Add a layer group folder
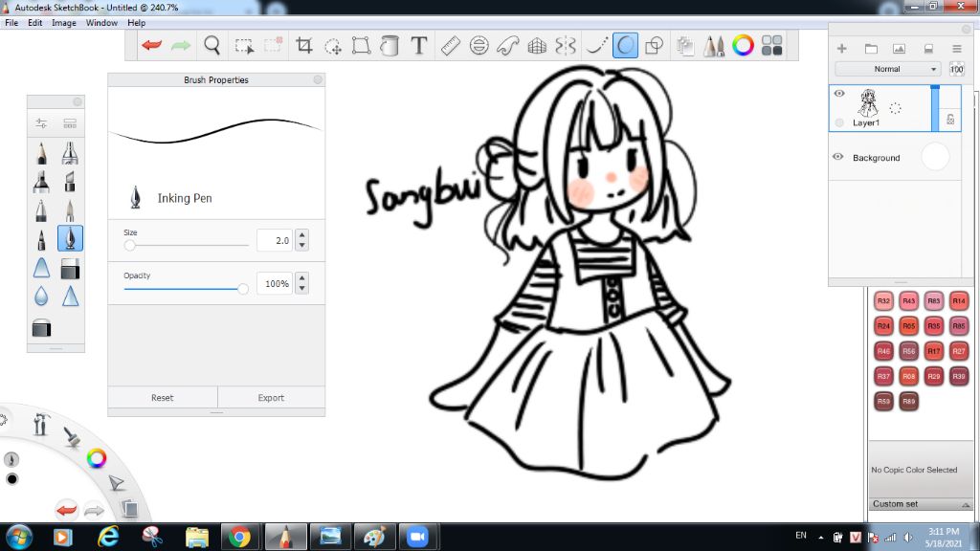980x551 pixels. [x=871, y=49]
